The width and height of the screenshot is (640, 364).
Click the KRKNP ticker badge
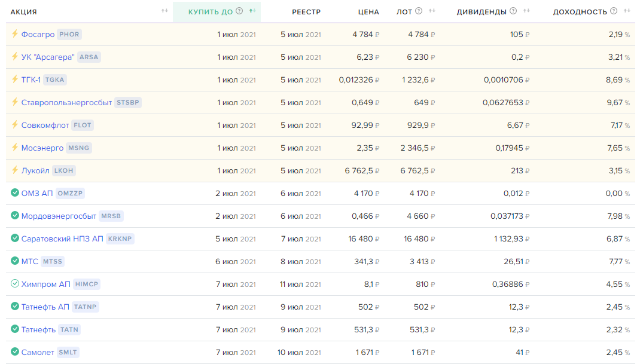click(x=120, y=238)
